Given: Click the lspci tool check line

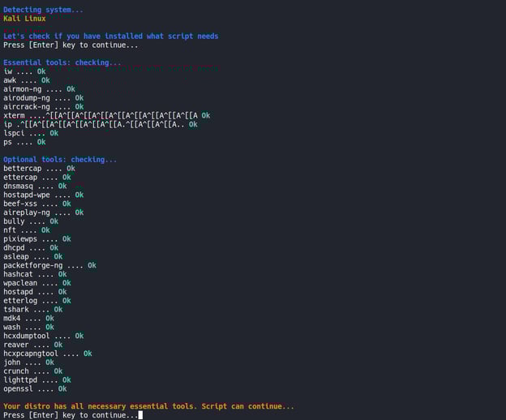Looking at the screenshot, I should tap(30, 133).
